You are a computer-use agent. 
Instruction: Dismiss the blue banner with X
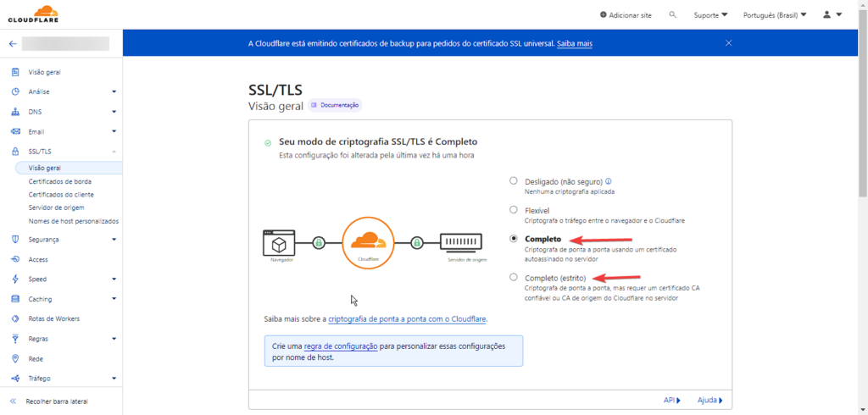[x=728, y=43]
